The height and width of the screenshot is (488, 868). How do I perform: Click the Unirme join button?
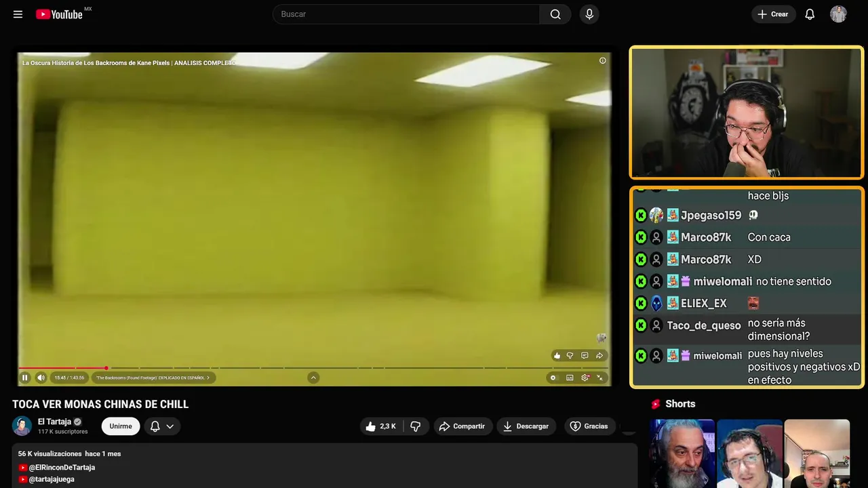[121, 426]
